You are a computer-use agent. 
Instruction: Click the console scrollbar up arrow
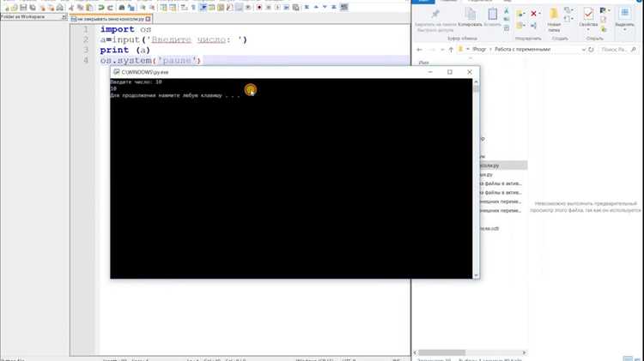(x=476, y=81)
